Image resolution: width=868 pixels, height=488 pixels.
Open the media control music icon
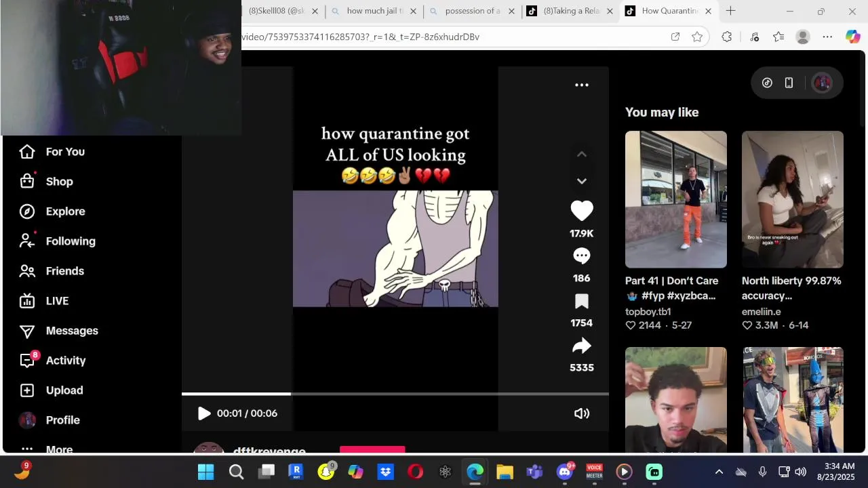pos(754,37)
